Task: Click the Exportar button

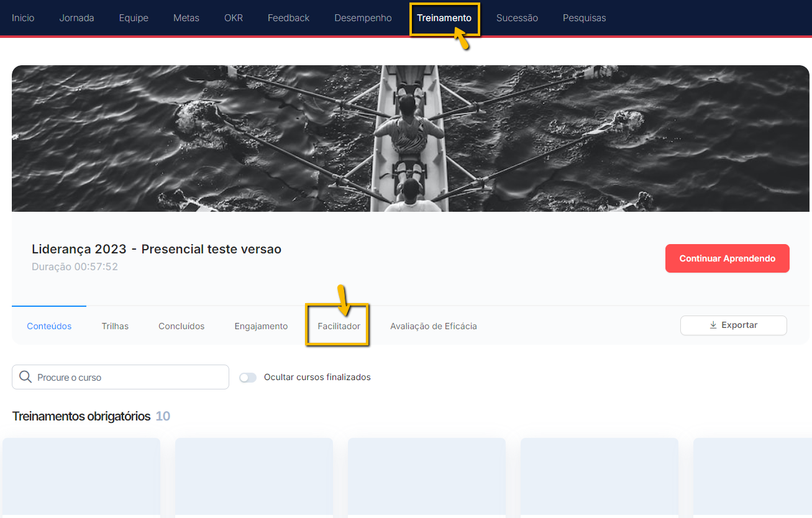Action: tap(733, 325)
